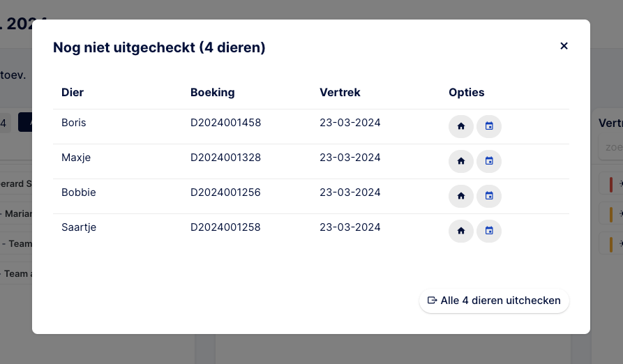Open the calendar icon for Maxje

[x=489, y=161]
